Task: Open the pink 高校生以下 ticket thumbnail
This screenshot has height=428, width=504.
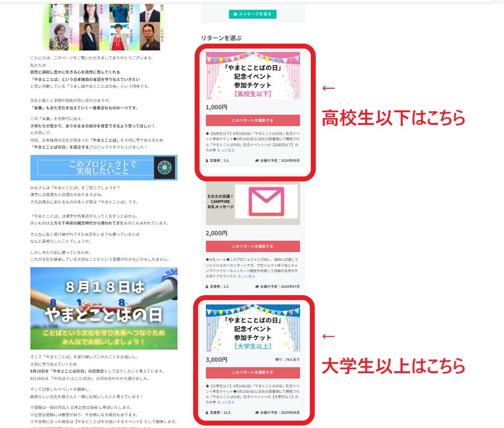Action: 252,76
